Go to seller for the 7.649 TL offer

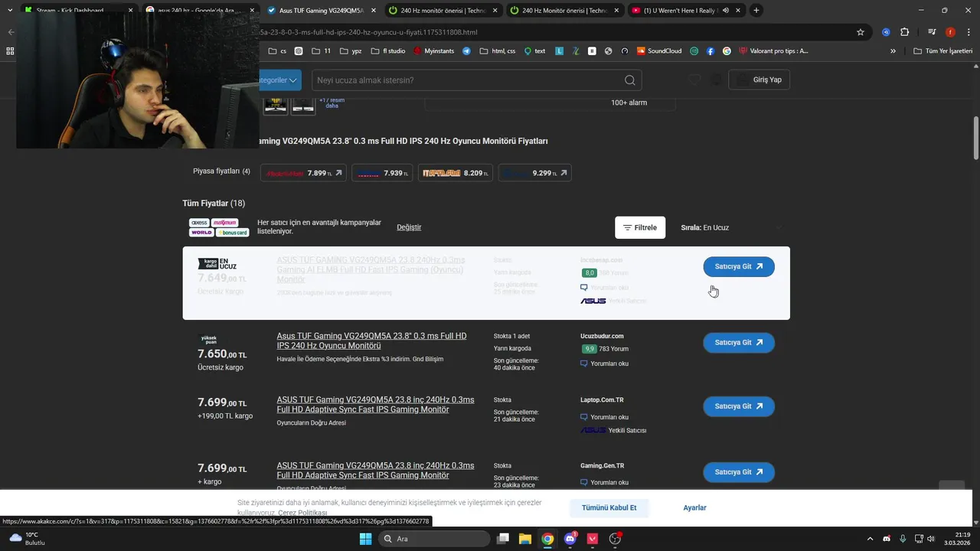(739, 266)
